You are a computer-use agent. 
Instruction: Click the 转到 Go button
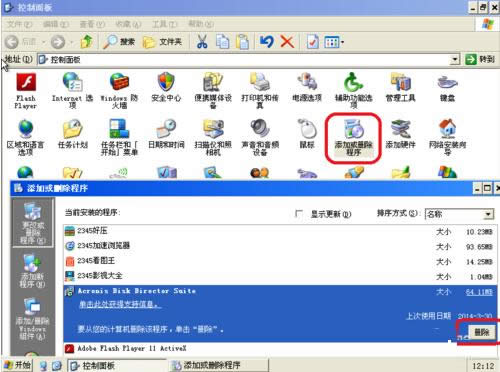[480, 60]
